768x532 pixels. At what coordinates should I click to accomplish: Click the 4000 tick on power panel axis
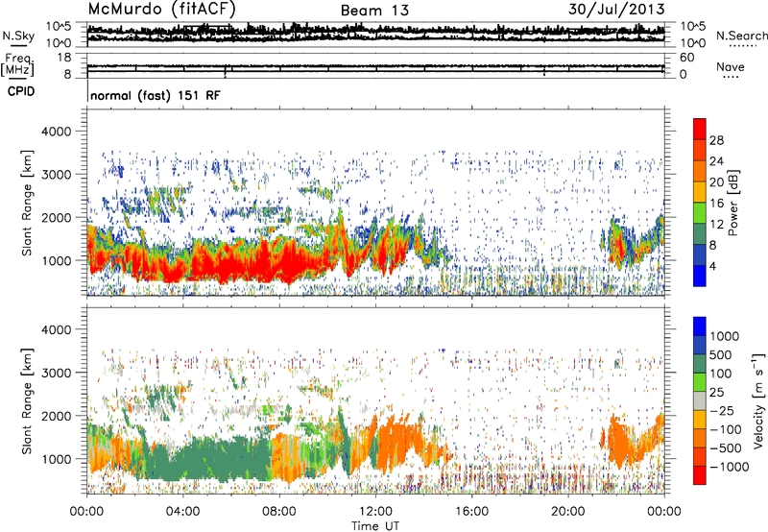[x=56, y=132]
